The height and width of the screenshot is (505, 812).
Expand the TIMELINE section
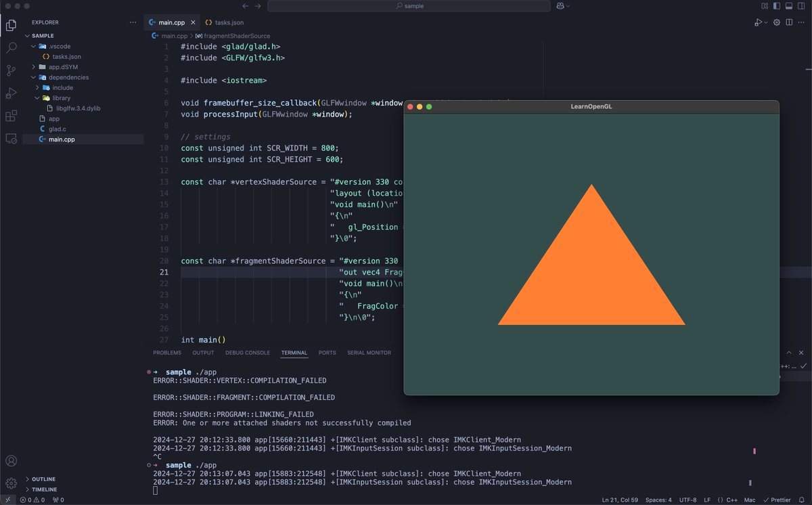tap(83, 489)
